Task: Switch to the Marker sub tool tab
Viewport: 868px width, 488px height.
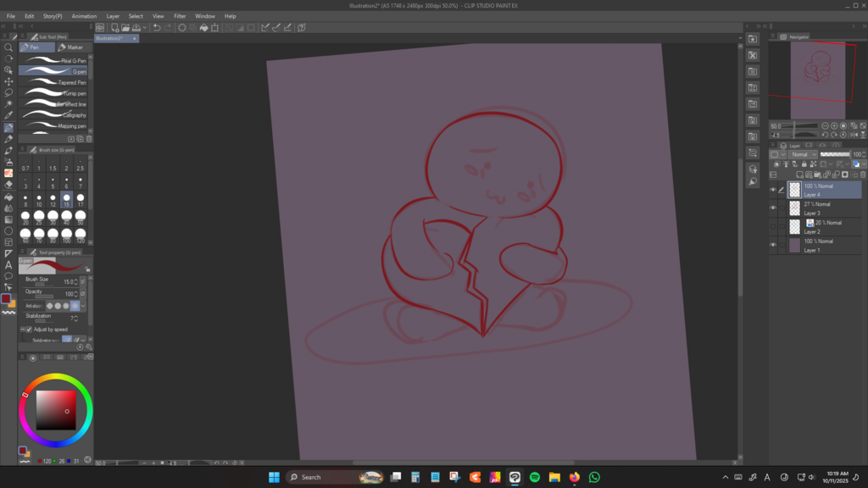Action: point(71,47)
